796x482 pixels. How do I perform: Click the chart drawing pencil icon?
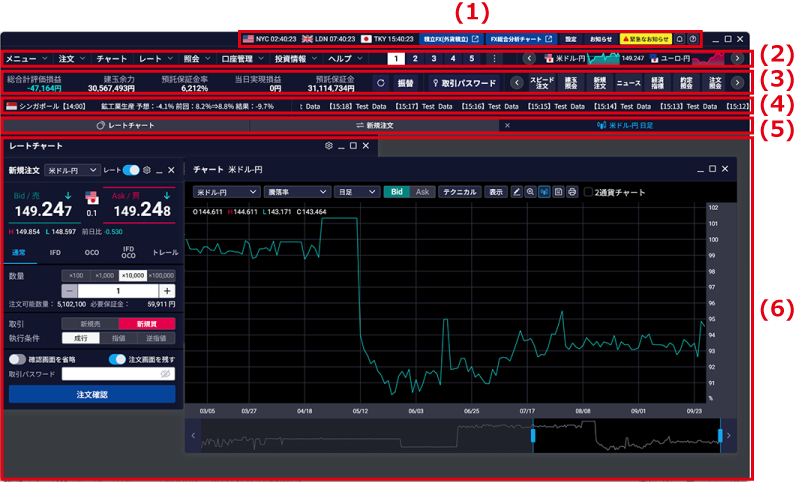click(517, 192)
